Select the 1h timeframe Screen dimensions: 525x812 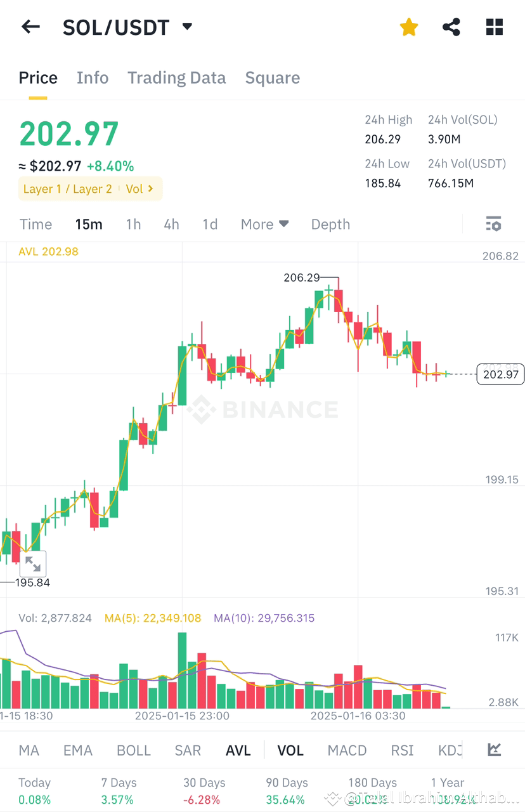[x=133, y=224]
